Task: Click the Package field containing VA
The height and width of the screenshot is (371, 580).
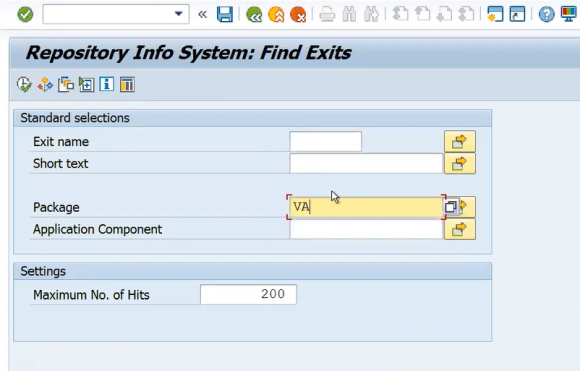Action: (365, 207)
